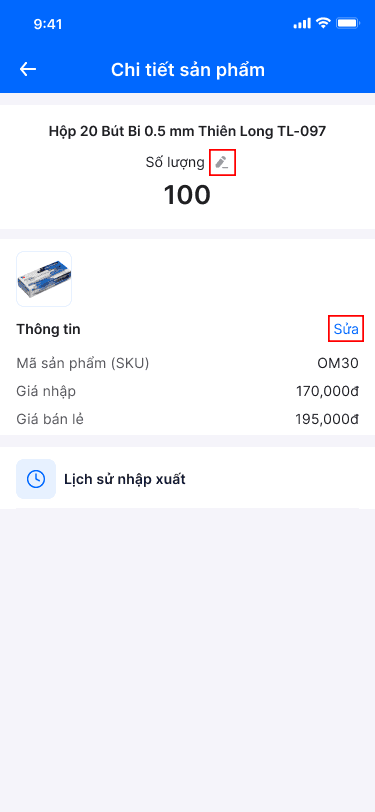Select the quantity value 100
Image resolution: width=375 pixels, height=812 pixels.
click(188, 195)
